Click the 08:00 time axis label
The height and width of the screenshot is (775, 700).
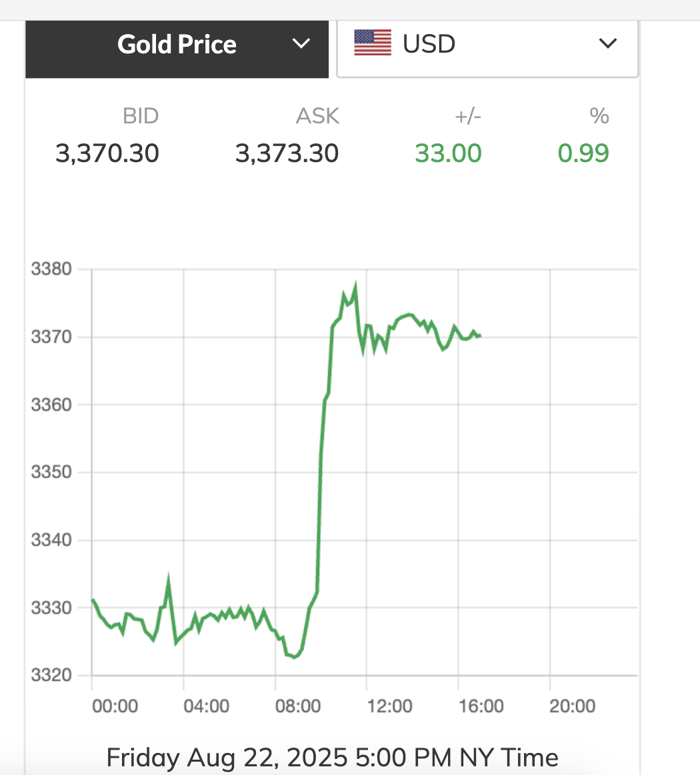(298, 706)
